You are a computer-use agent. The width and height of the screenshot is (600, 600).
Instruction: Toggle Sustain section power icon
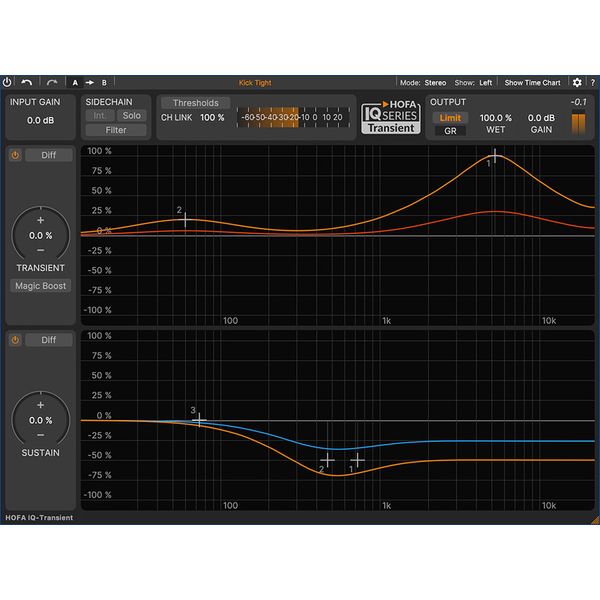(x=15, y=340)
